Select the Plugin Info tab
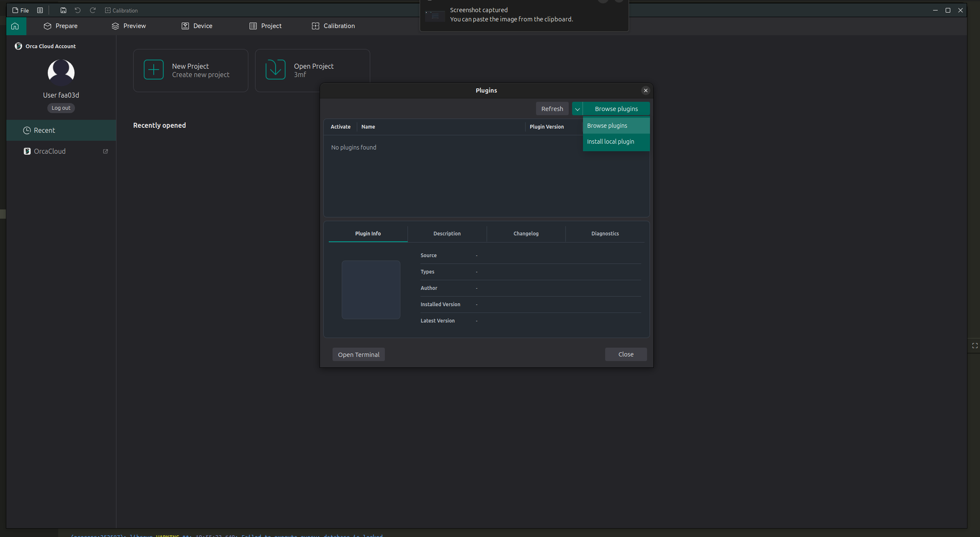Viewport: 980px width, 537px height. tap(368, 234)
